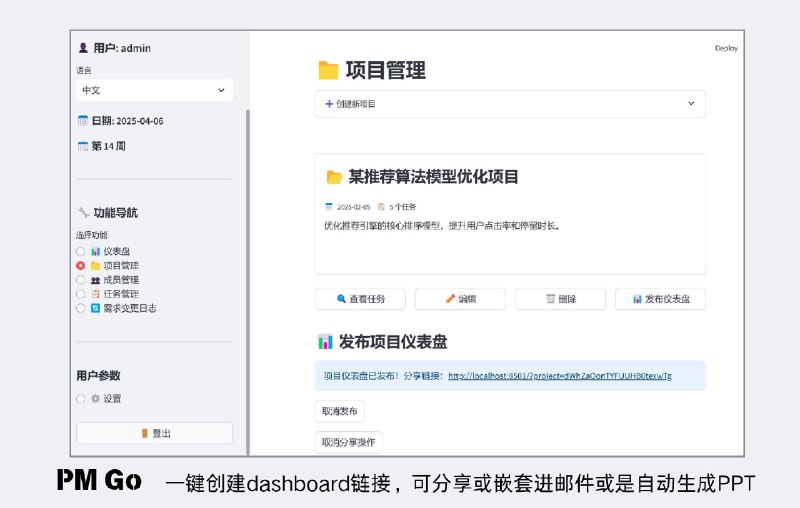Open the 中文 language dropdown
This screenshot has width=800, height=508.
coord(155,90)
